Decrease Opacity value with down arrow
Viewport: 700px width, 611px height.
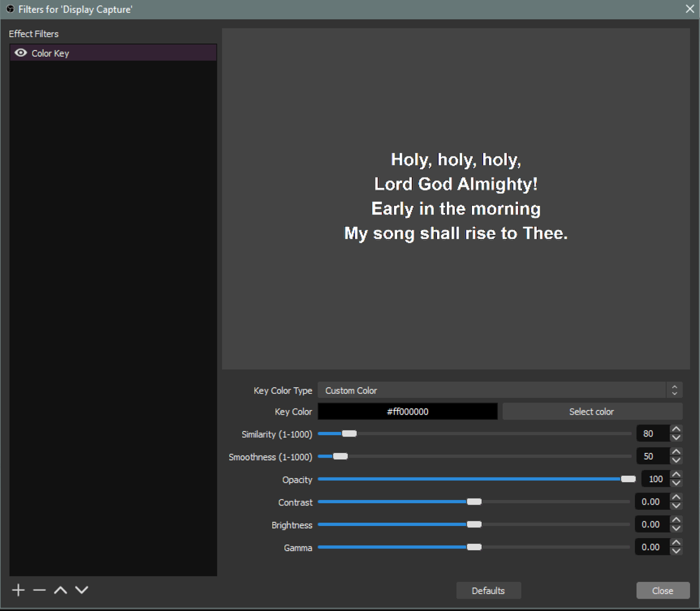coord(676,483)
